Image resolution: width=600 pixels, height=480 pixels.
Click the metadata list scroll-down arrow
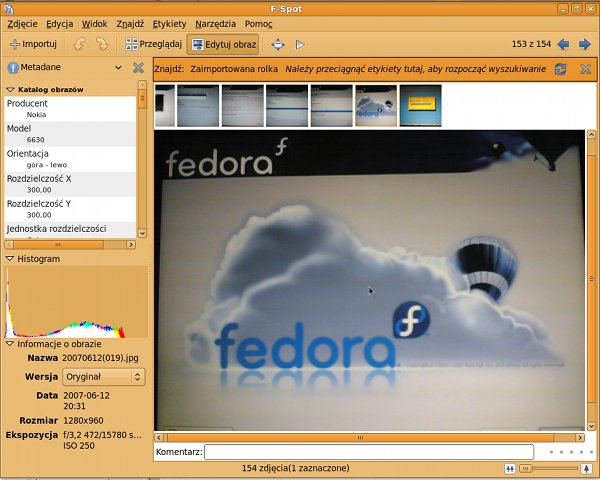[x=142, y=233]
